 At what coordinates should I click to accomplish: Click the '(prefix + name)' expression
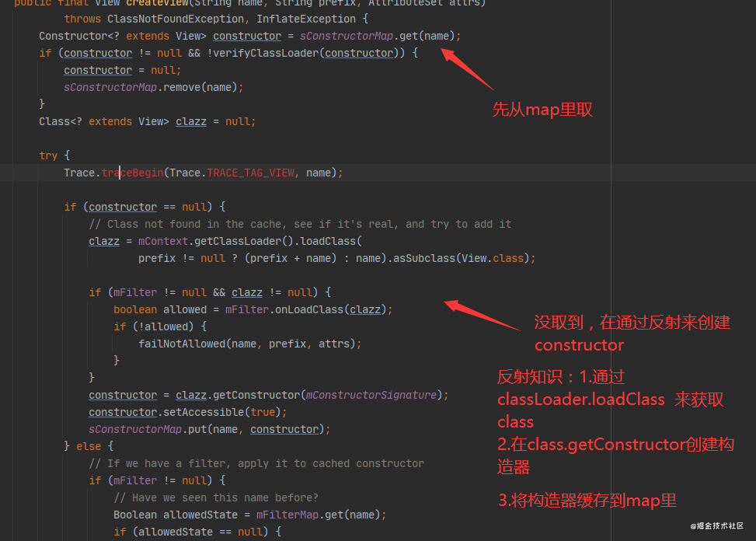click(x=291, y=258)
